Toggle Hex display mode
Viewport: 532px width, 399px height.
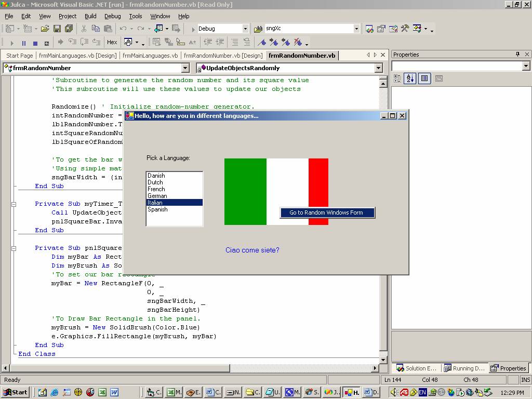pyautogui.click(x=112, y=43)
